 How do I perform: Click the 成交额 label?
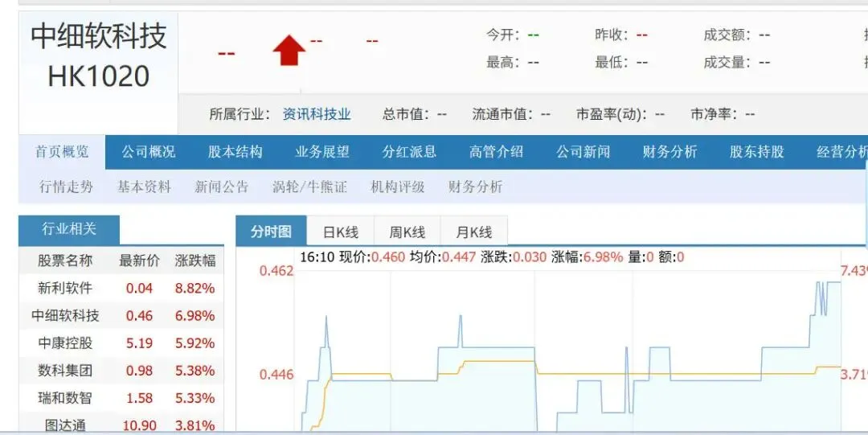click(x=727, y=35)
